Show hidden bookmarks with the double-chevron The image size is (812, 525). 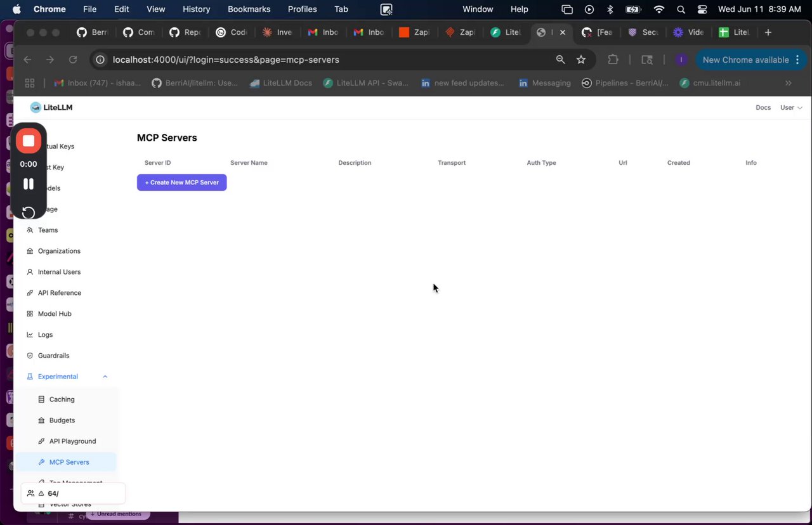(x=789, y=83)
